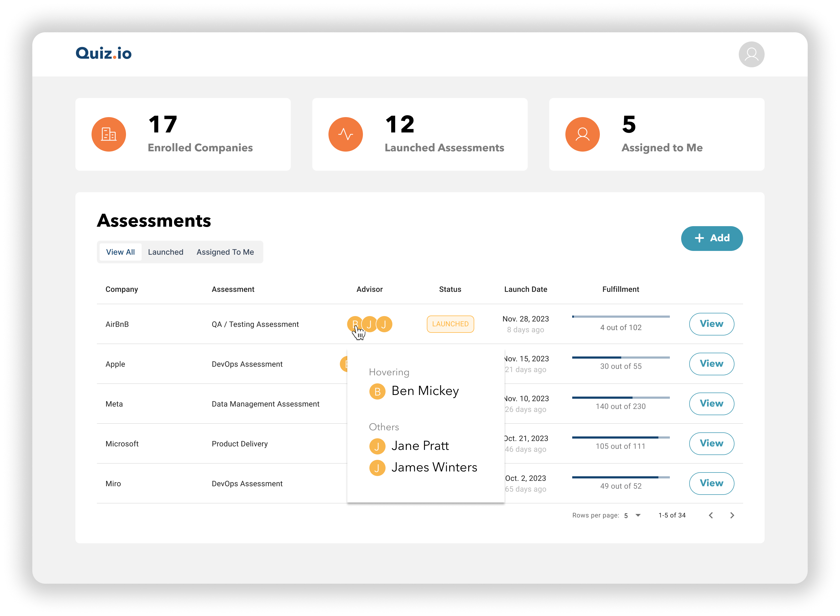
Task: Click the plus icon on Add button
Action: click(x=699, y=238)
